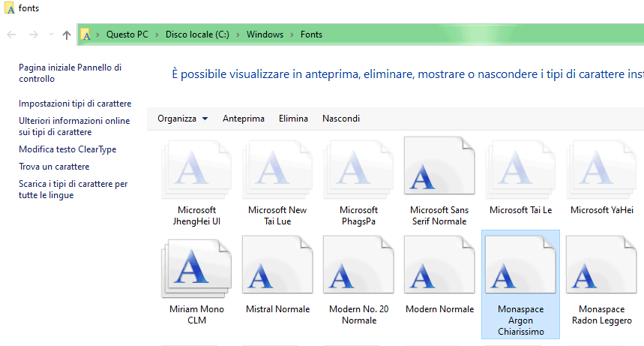
Task: Select the Modern No. 20 Normale font icon
Action: [x=358, y=265]
